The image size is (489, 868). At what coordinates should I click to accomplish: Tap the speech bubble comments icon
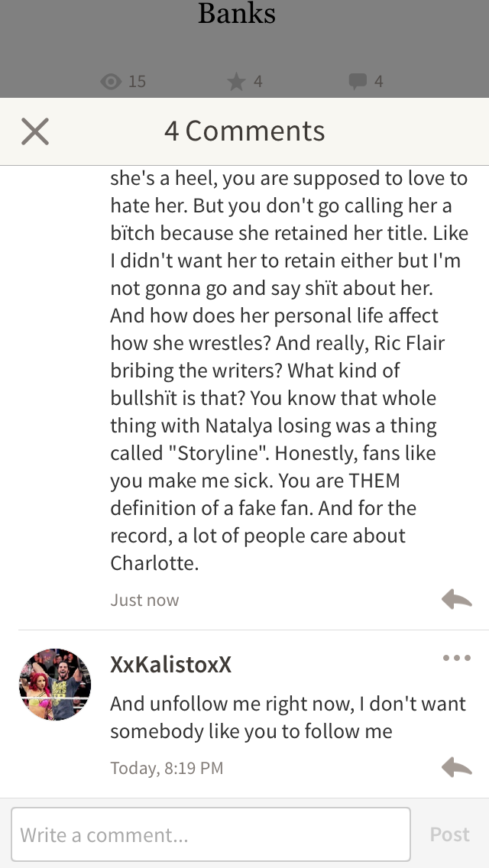tap(358, 82)
